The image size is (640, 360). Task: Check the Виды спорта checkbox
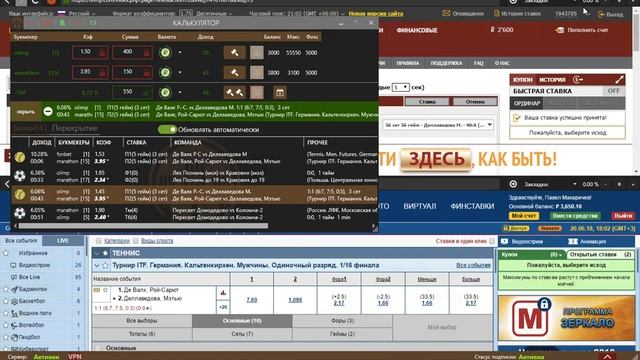tap(136, 241)
